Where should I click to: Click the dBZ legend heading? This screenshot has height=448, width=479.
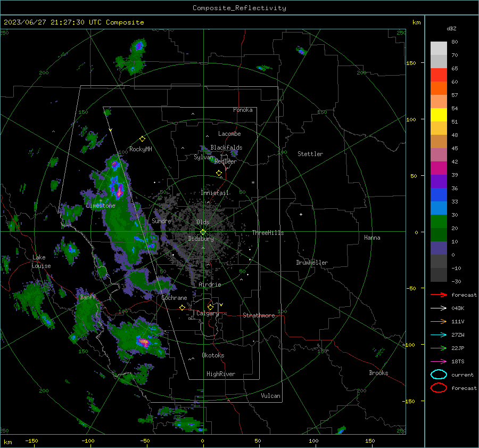tap(451, 28)
